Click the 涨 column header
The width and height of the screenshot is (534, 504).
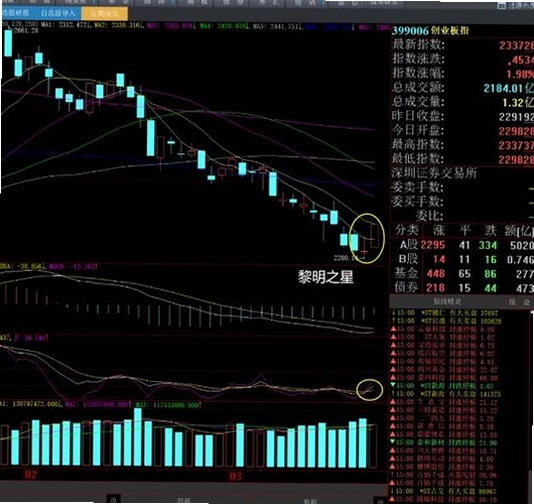[x=439, y=231]
